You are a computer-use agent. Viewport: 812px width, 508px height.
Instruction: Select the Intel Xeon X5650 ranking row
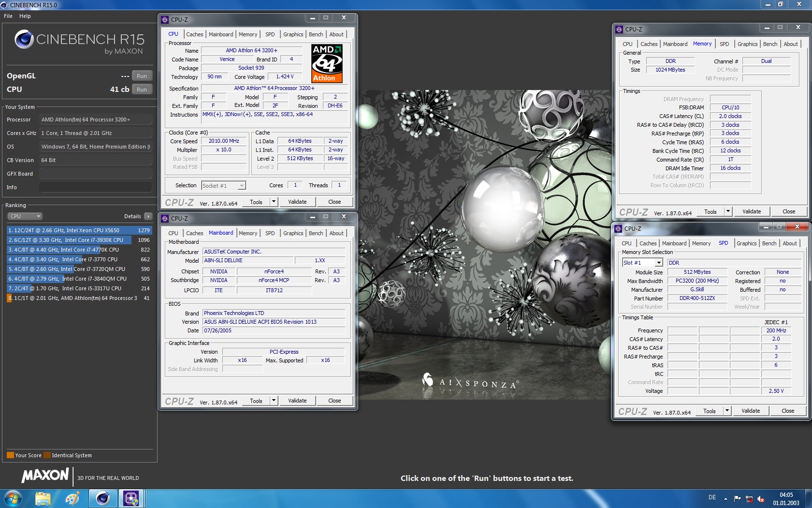click(x=79, y=230)
